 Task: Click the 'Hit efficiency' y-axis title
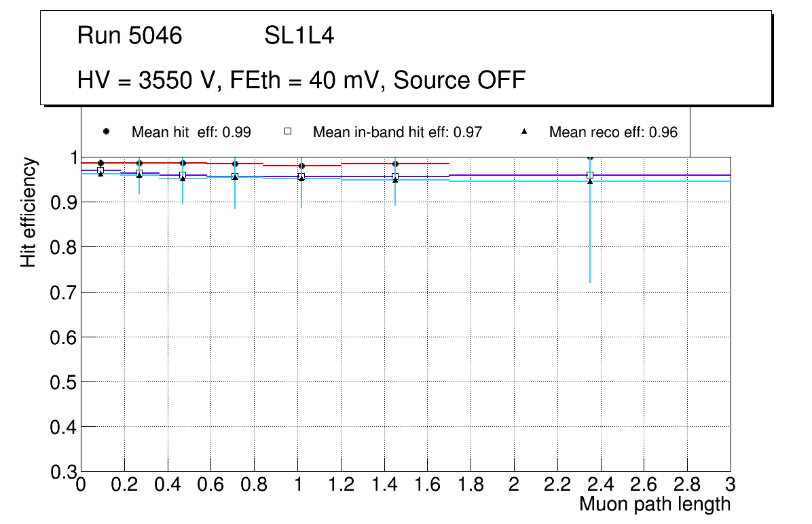(x=29, y=212)
